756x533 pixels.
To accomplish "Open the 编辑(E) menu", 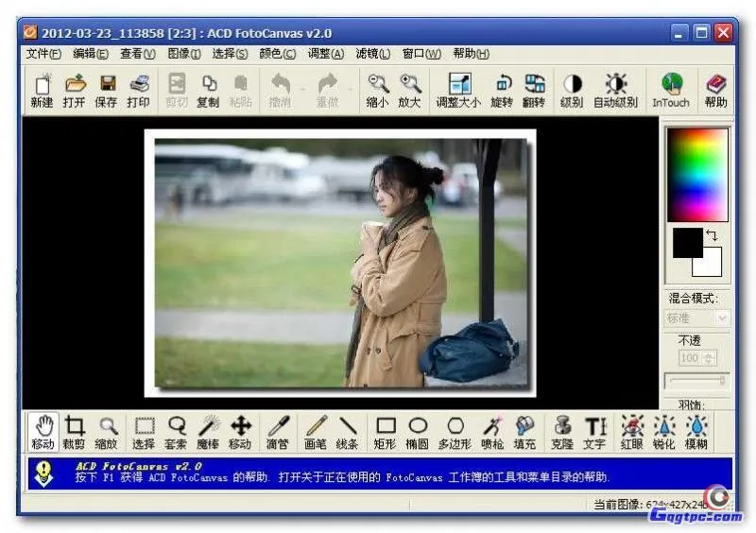I will pyautogui.click(x=91, y=54).
